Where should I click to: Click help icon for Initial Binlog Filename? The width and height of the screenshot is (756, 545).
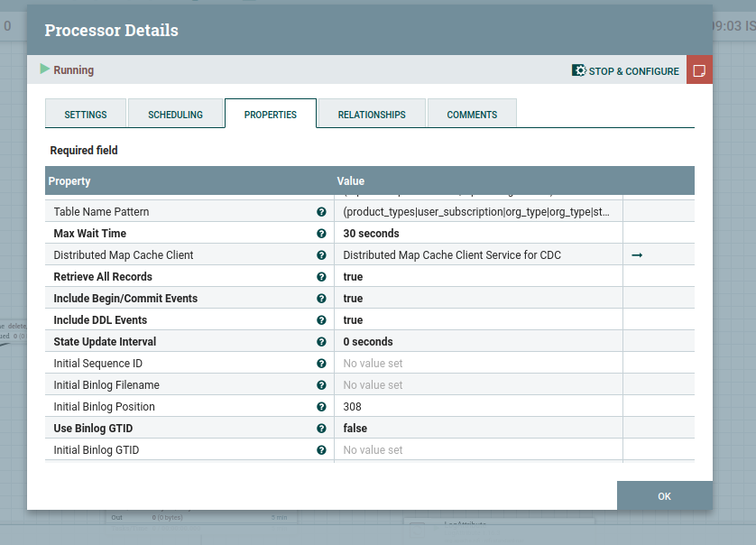[321, 385]
